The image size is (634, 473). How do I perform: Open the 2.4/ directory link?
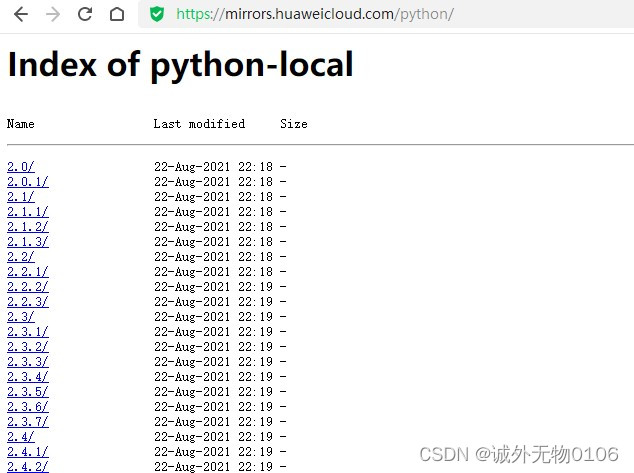(x=21, y=437)
